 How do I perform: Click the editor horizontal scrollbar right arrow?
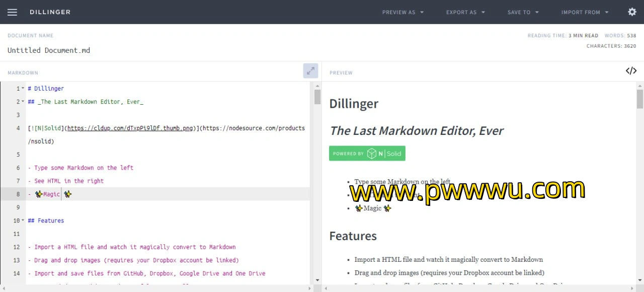[310, 288]
